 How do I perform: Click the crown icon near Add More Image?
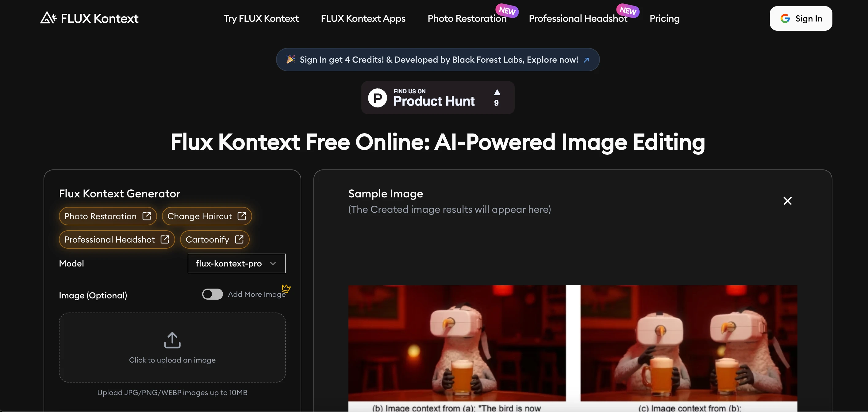click(x=286, y=288)
